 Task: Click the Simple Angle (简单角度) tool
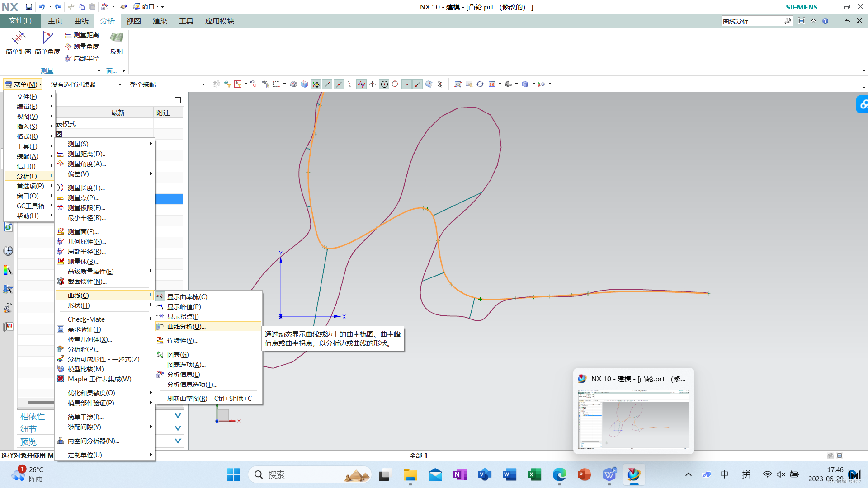click(x=47, y=42)
